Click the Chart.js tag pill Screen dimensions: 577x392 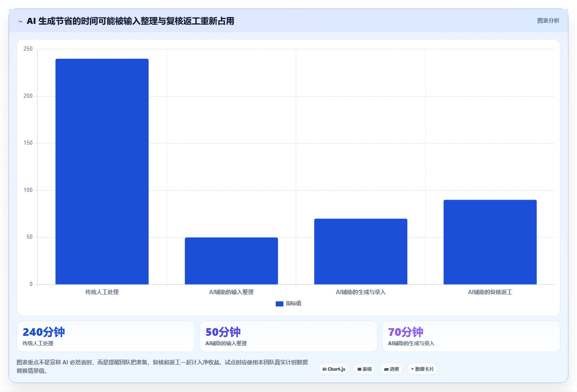(334, 369)
